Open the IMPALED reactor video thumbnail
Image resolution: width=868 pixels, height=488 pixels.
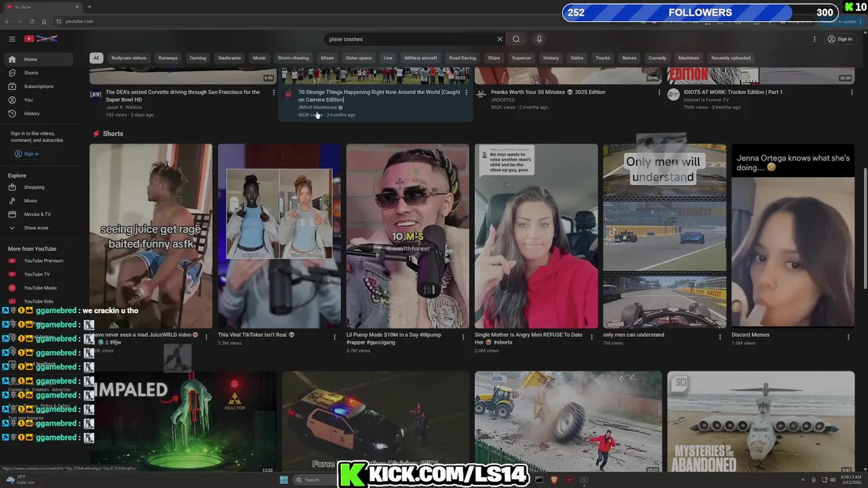pyautogui.click(x=183, y=422)
